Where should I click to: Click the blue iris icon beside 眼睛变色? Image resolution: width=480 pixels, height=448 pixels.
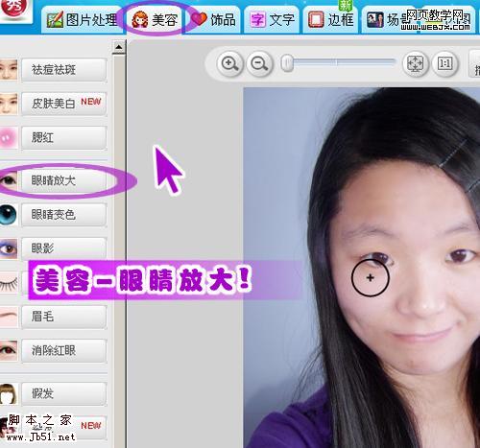point(9,214)
